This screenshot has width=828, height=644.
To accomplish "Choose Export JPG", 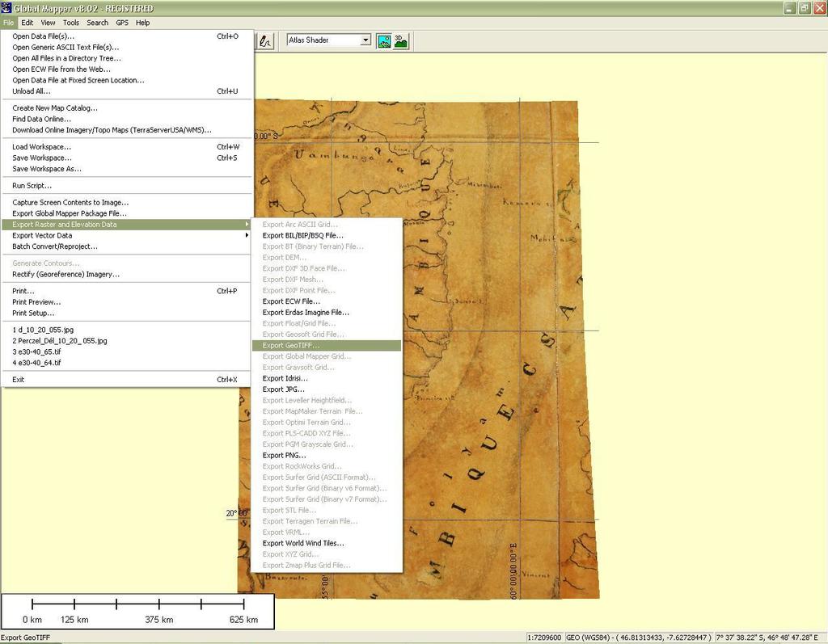I will [327, 389].
